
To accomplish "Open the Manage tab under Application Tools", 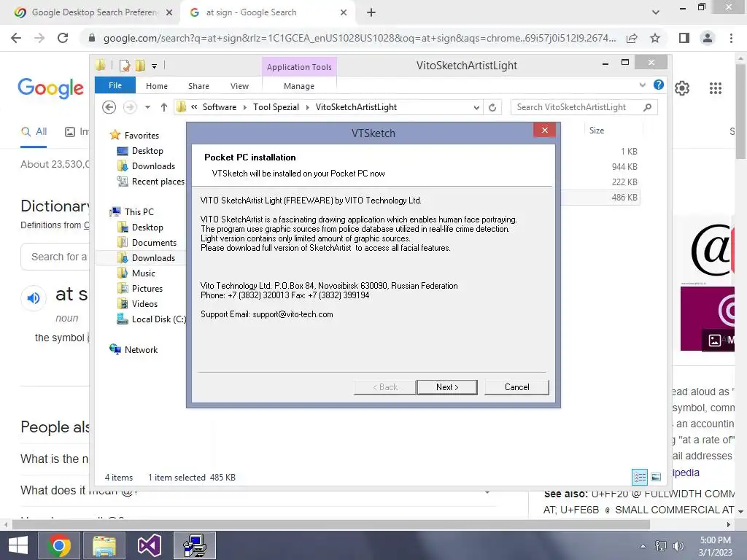I will point(299,86).
